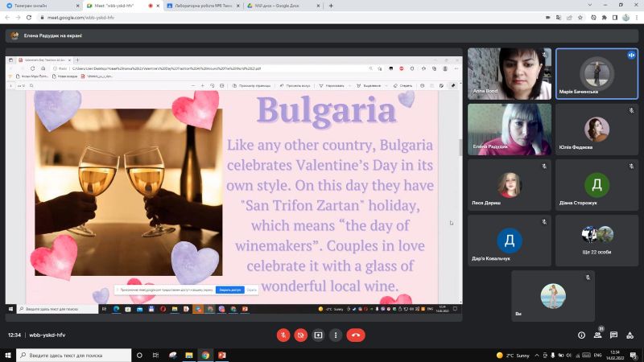Open the Windows notification center

tap(634, 356)
